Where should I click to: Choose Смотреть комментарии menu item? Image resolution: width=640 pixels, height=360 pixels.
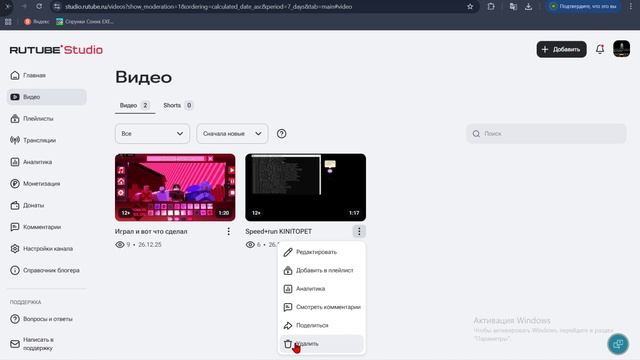tap(322, 307)
